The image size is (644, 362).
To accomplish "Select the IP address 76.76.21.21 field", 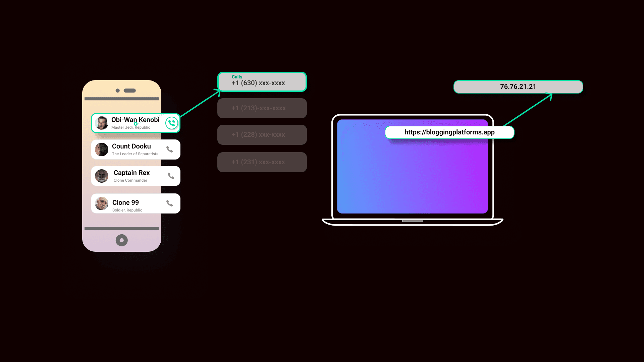I will tap(518, 86).
